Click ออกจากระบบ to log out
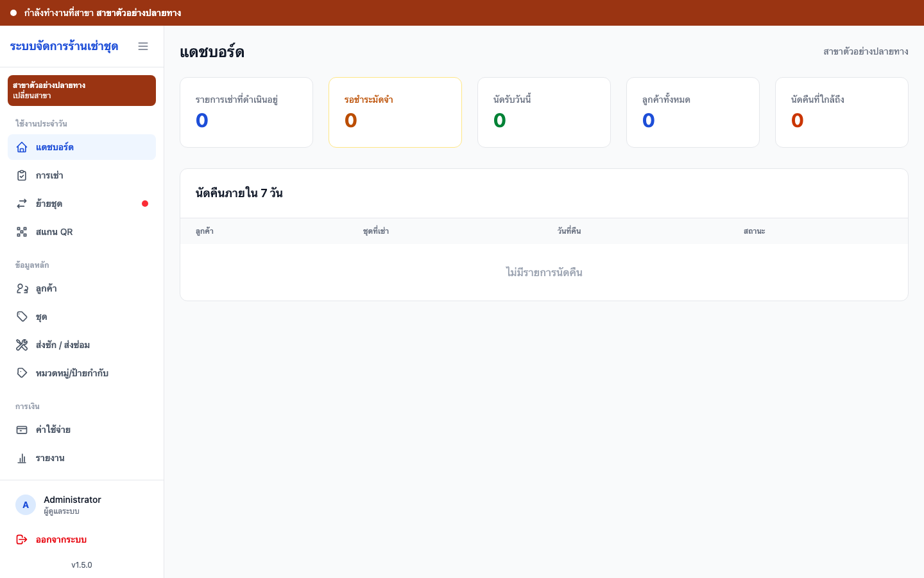The height and width of the screenshot is (578, 924). (x=81, y=539)
